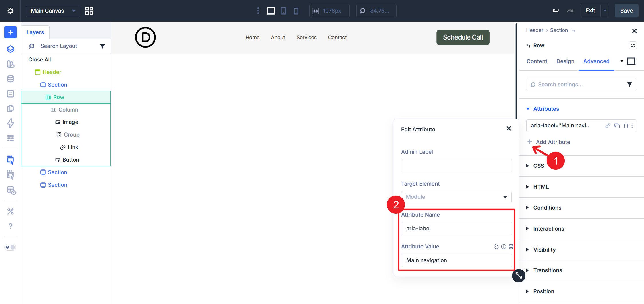The height and width of the screenshot is (304, 644).
Task: Switch to phone view icon
Action: [x=296, y=11]
